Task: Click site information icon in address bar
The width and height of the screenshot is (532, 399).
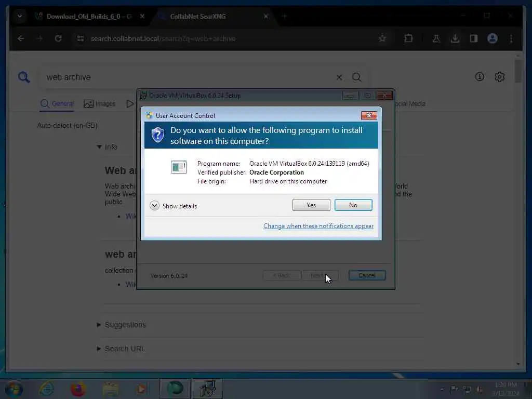Action: pyautogui.click(x=81, y=38)
